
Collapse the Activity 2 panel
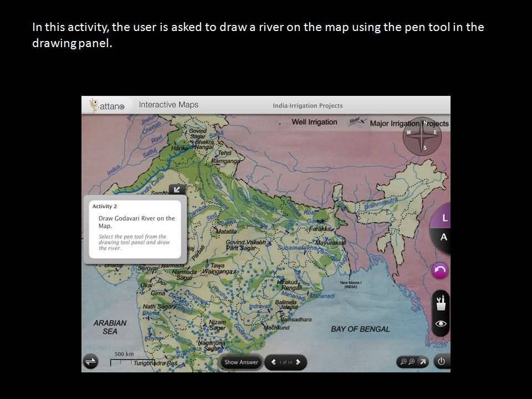tap(177, 190)
